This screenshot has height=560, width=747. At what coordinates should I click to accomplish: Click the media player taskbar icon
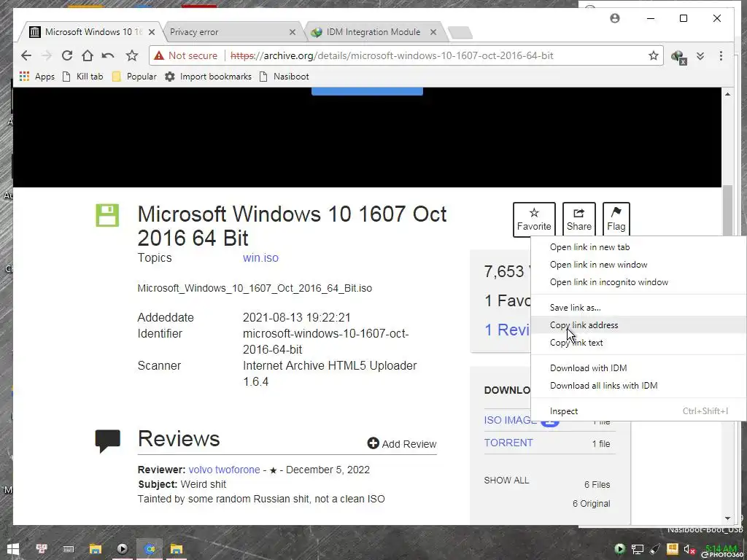(x=122, y=549)
